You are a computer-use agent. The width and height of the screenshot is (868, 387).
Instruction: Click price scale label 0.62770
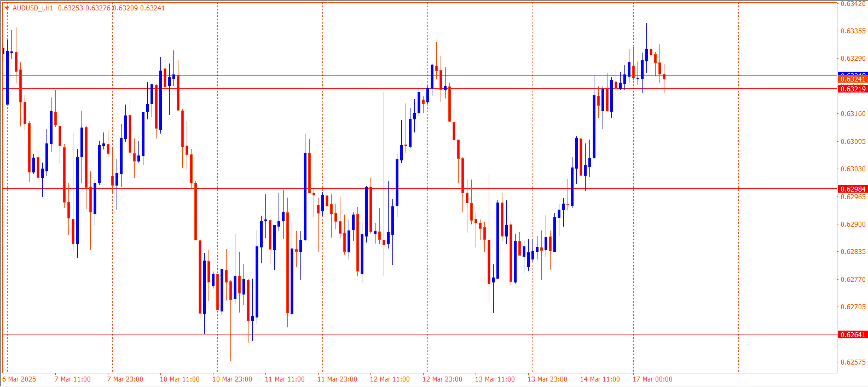point(853,280)
